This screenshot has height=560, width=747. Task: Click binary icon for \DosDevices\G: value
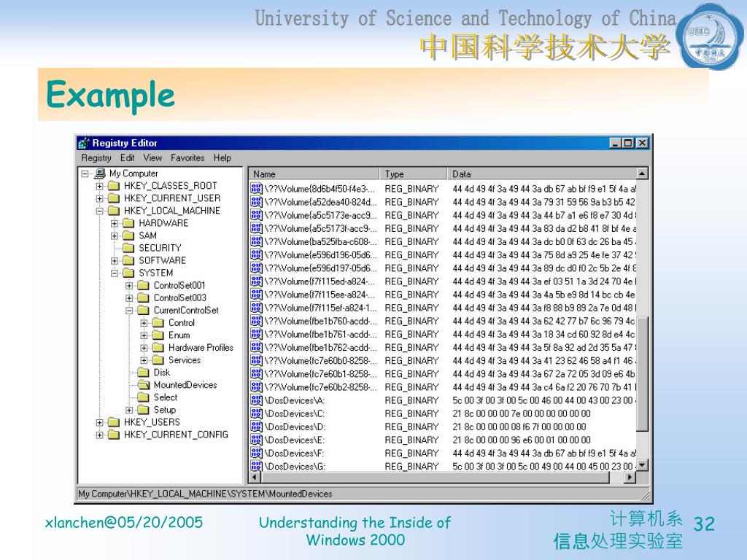pyautogui.click(x=256, y=466)
